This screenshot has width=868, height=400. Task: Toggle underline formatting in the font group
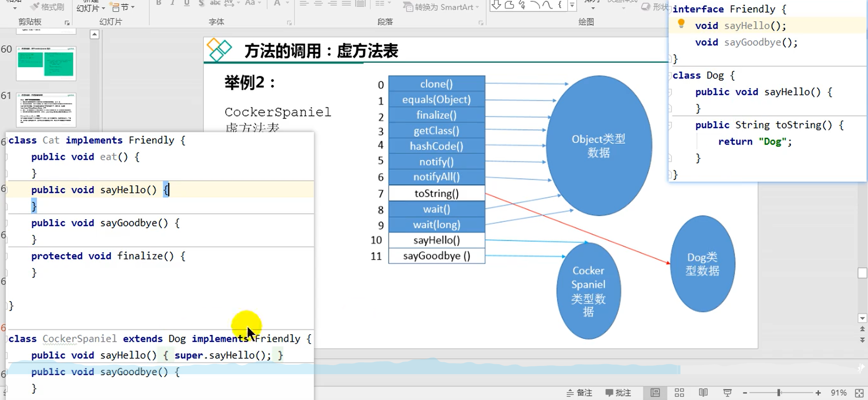(x=187, y=3)
